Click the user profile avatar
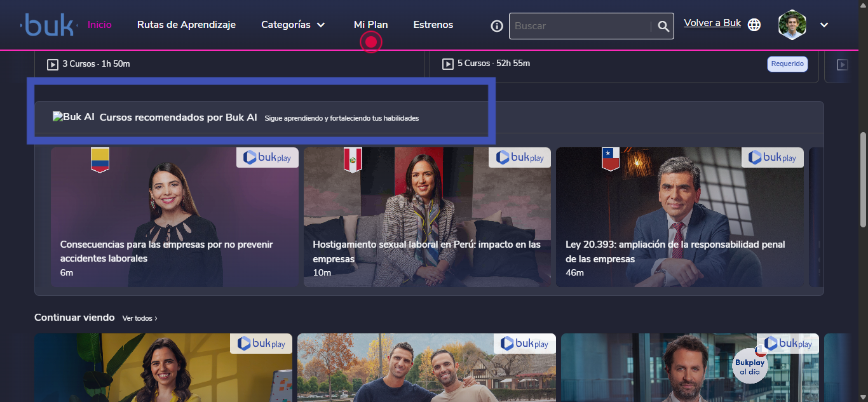The width and height of the screenshot is (868, 402). tap(792, 25)
